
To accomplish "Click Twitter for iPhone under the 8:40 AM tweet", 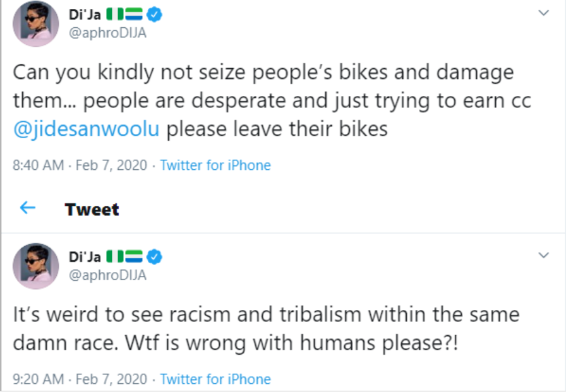I will (x=215, y=165).
